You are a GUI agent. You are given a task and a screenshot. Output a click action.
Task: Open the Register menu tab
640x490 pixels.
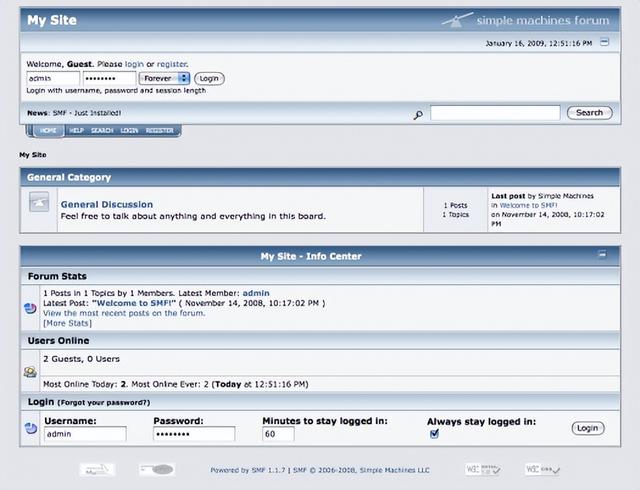point(160,130)
